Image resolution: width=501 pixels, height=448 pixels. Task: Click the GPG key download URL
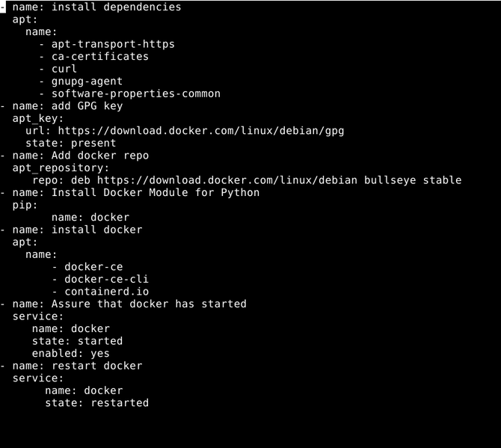(200, 131)
